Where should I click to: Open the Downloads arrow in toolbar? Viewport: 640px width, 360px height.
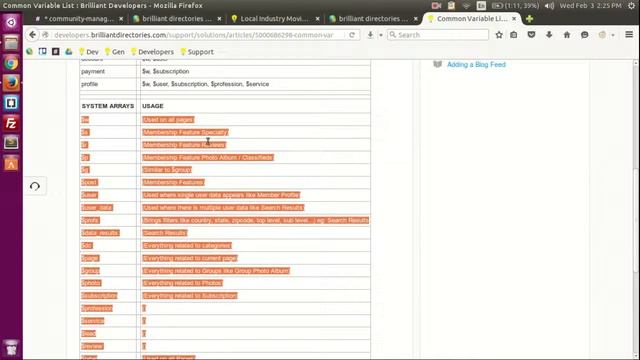tap(549, 35)
